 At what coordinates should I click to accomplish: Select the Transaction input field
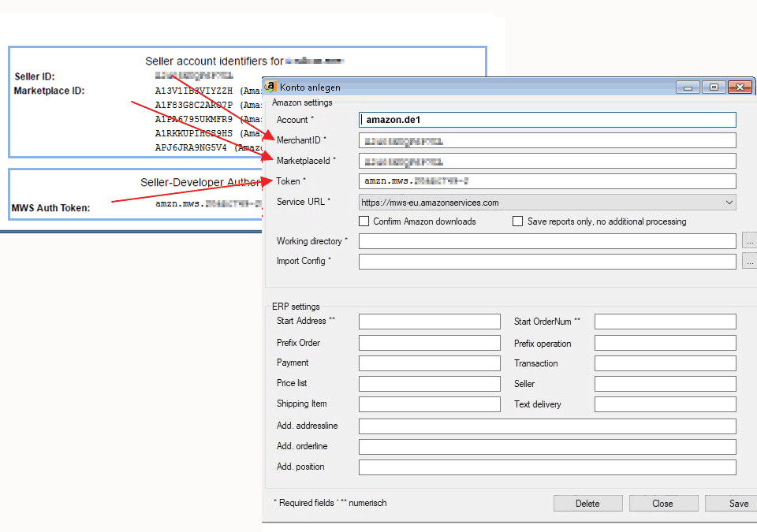click(x=666, y=363)
